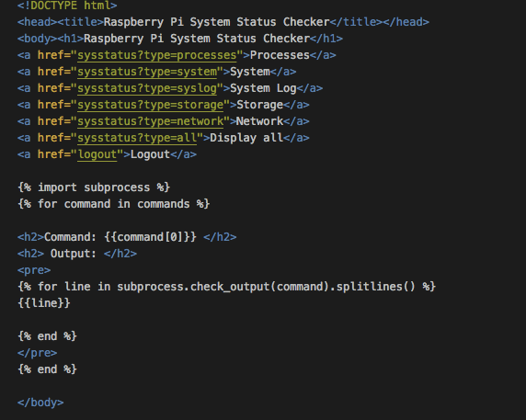This screenshot has height=420, width=526.
Task: Click the underlined sysstatus?type=network href value
Action: (x=150, y=121)
